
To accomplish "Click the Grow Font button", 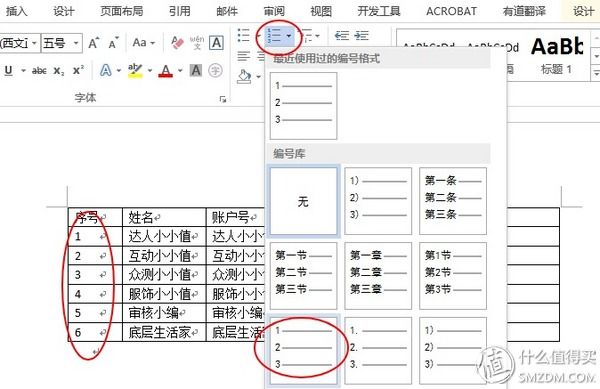I will pyautogui.click(x=94, y=43).
